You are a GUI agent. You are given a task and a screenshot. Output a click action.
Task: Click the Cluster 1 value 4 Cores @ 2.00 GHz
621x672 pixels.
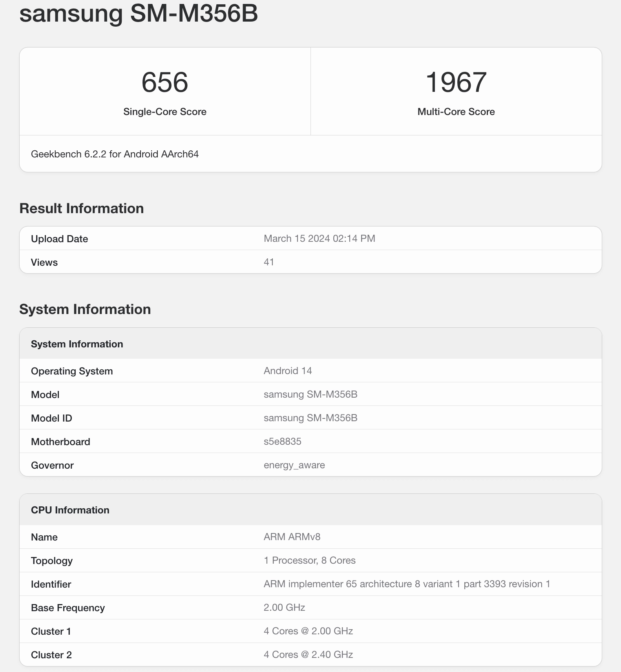pos(308,631)
